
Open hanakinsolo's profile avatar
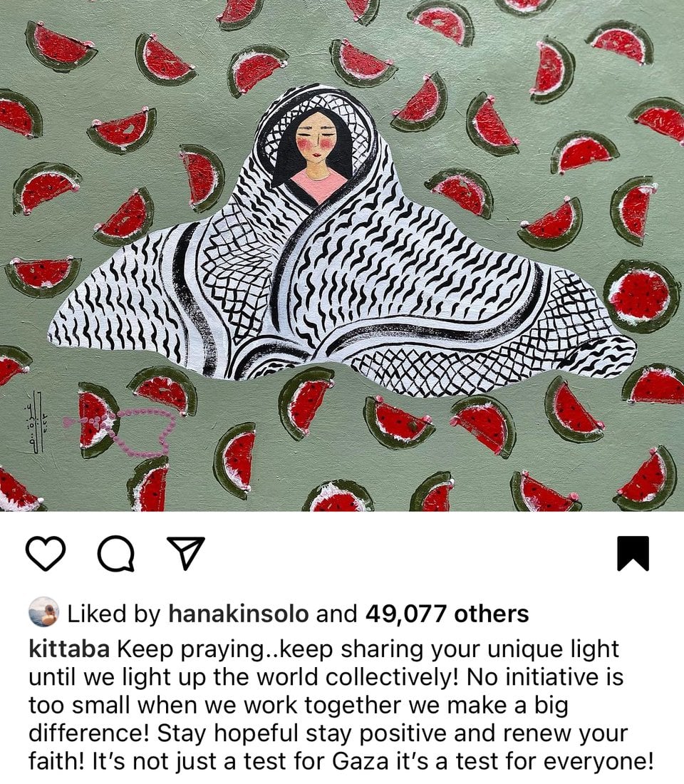click(x=44, y=612)
